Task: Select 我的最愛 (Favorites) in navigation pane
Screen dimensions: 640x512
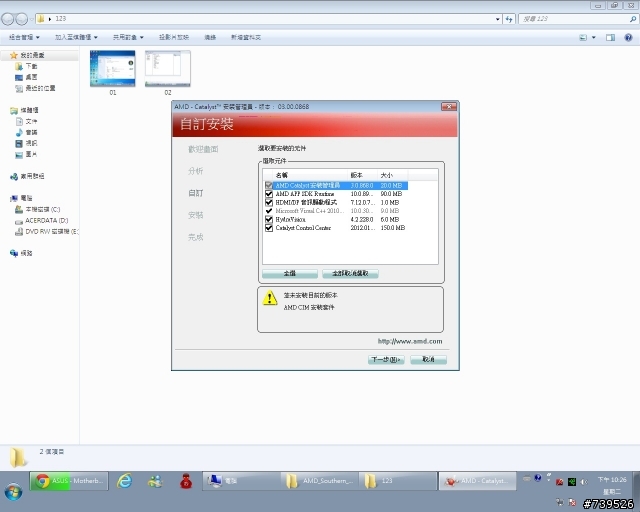Action: (x=33, y=55)
